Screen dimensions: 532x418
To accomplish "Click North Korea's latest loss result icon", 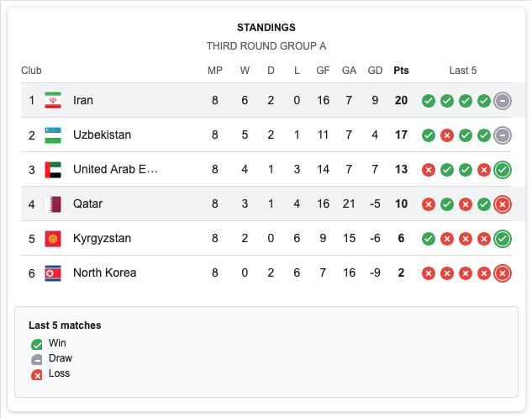I will coord(503,272).
